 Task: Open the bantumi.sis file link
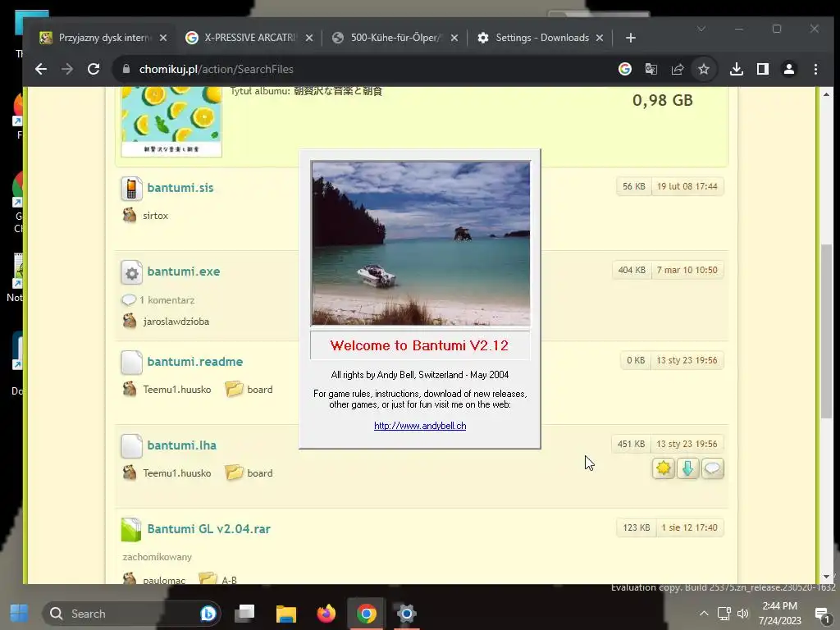(x=180, y=188)
